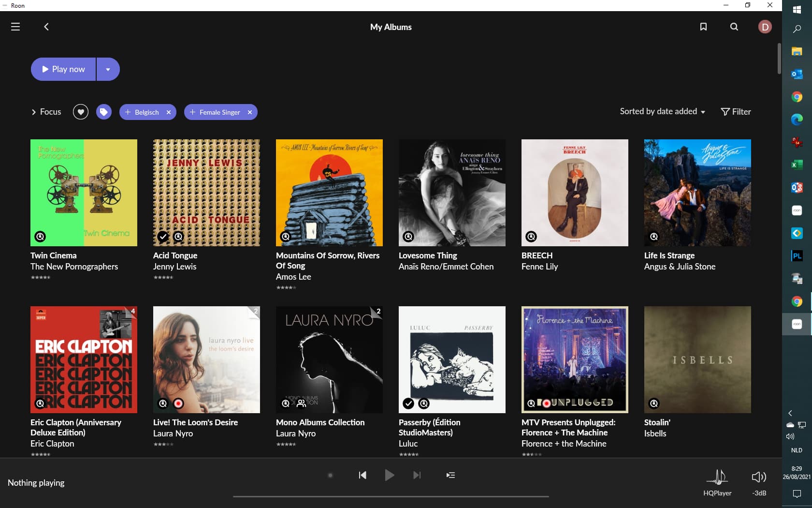Open the HQPlayer zone selector
Viewport: 812px width, 508px height.
[x=717, y=482]
